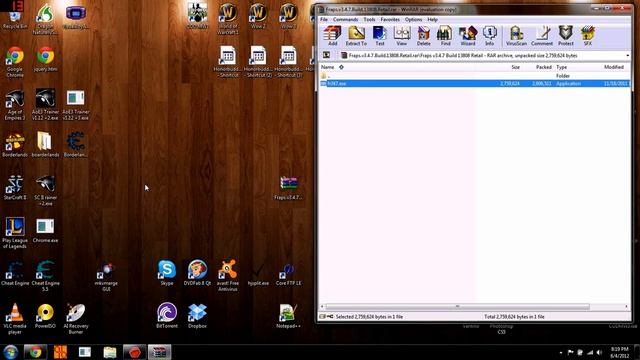Select the jquery.htm desktop file
The image size is (640, 360).
45,59
